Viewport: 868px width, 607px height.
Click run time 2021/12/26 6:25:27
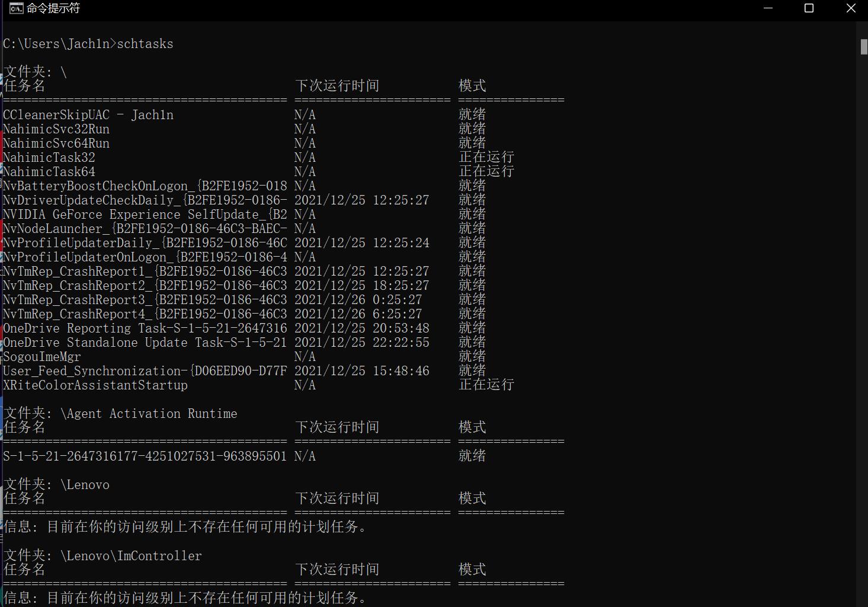coord(358,314)
